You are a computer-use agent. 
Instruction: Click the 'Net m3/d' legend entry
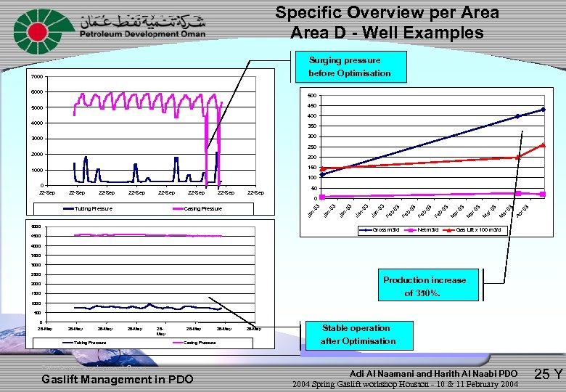click(422, 230)
